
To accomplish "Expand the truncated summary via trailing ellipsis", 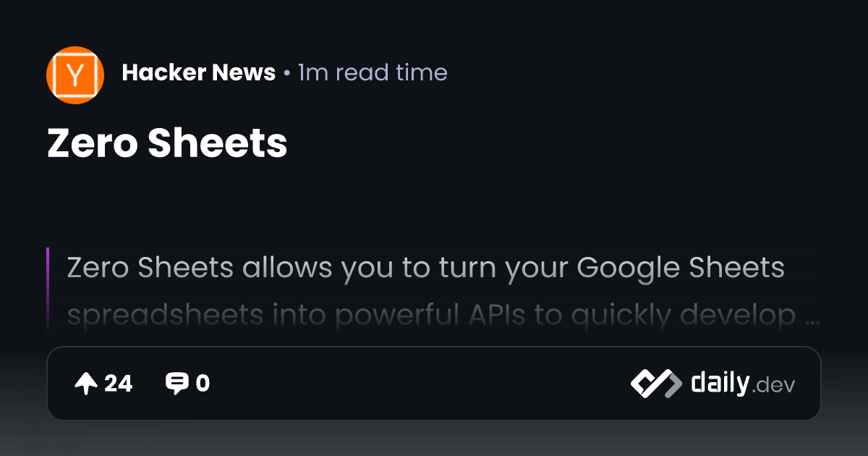I will (812, 318).
